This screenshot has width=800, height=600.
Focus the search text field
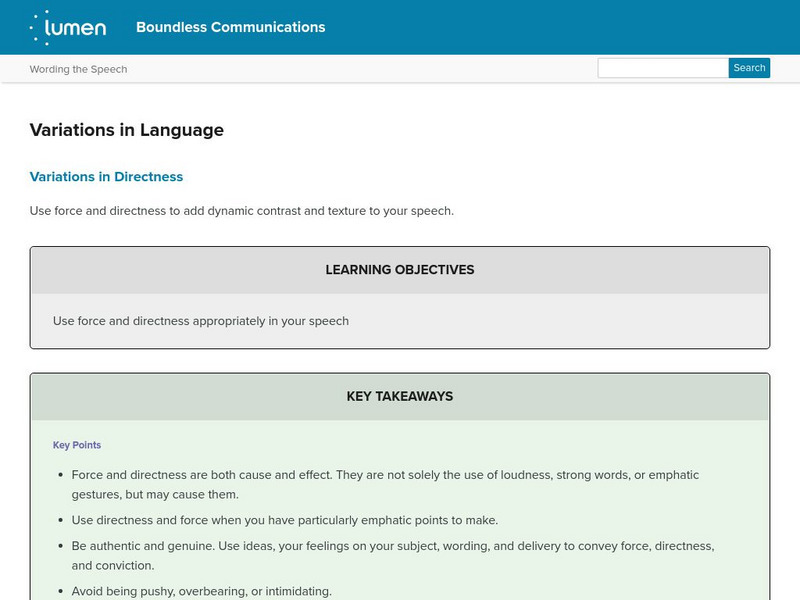pos(662,68)
